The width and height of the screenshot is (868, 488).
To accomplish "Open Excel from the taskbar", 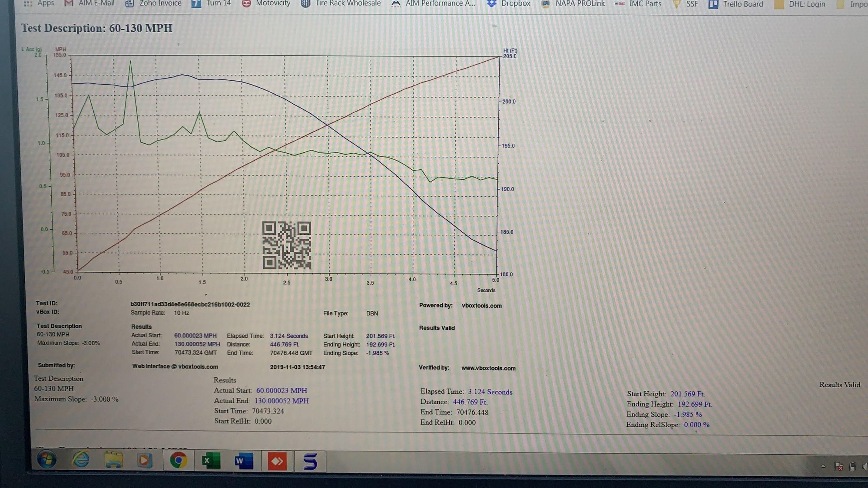I will click(x=211, y=461).
